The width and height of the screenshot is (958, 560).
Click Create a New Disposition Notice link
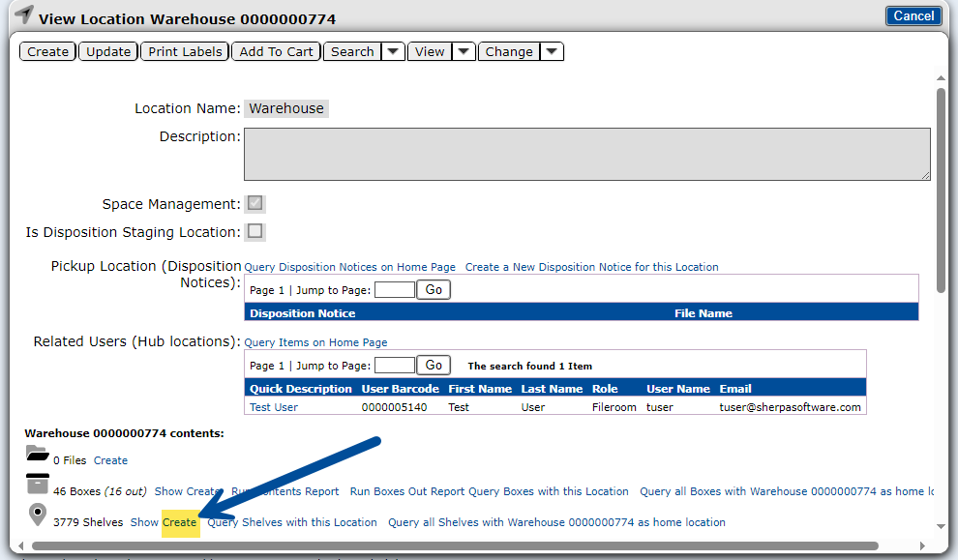[591, 267]
